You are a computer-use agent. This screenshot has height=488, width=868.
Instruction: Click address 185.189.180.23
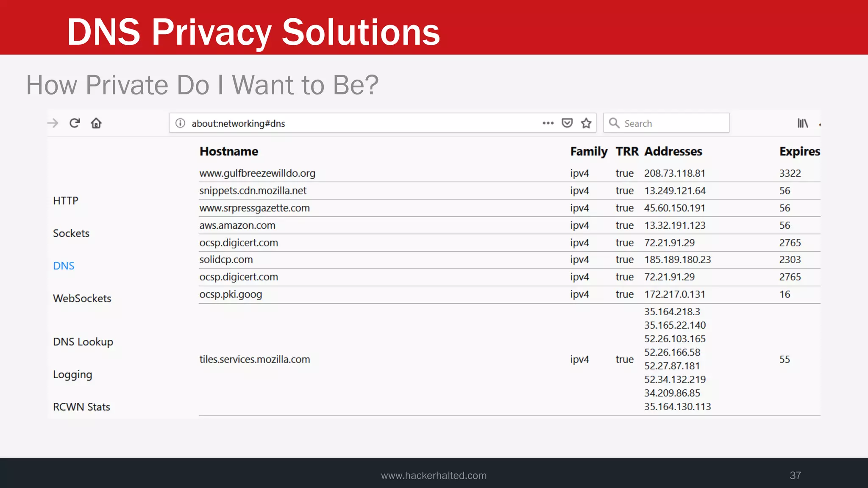pyautogui.click(x=678, y=259)
